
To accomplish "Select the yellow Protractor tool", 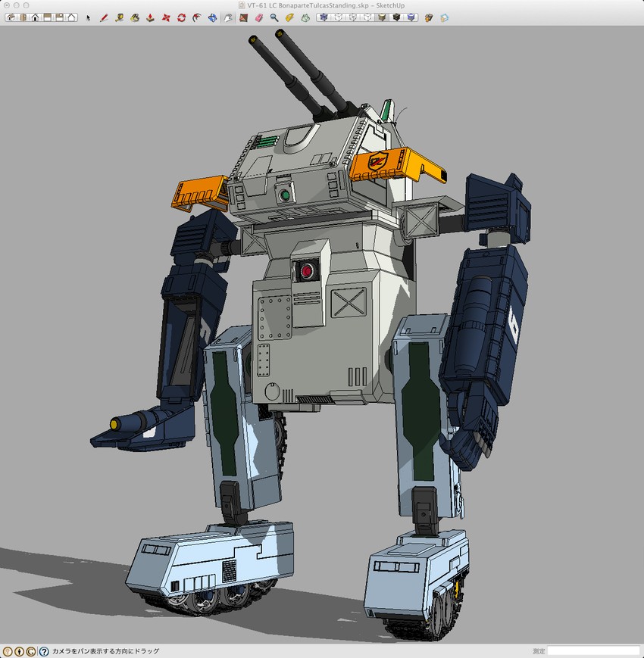I will 289,17.
